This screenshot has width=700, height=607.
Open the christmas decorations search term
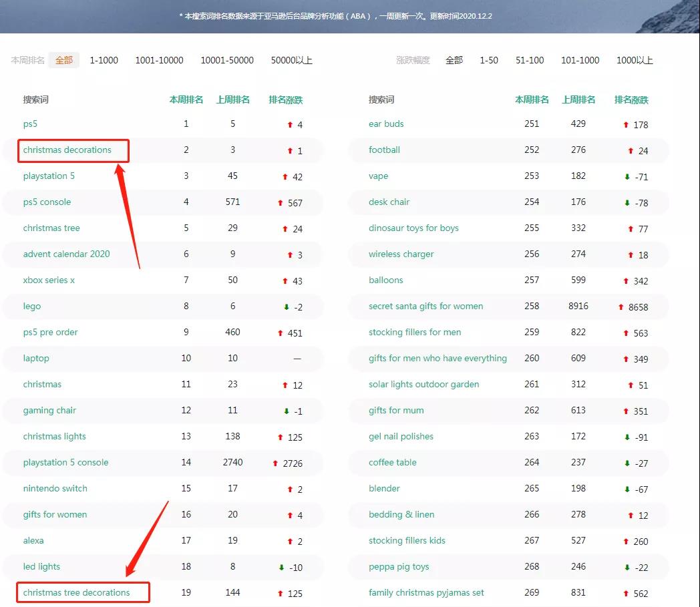coord(67,150)
